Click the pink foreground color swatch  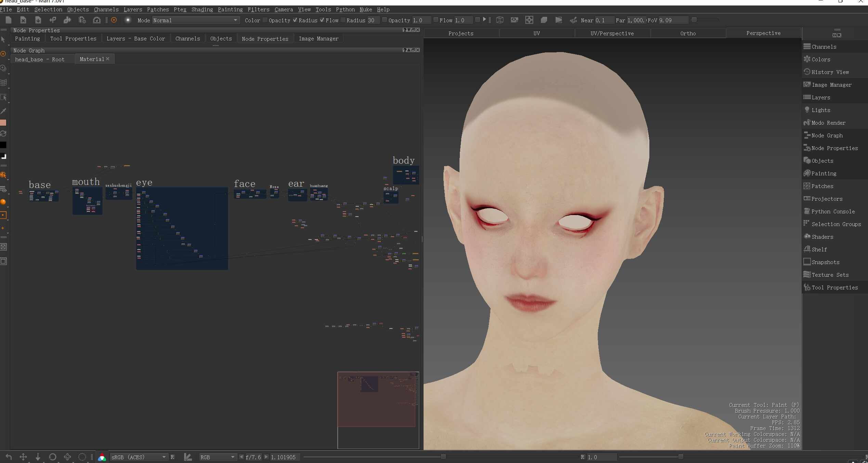point(3,123)
